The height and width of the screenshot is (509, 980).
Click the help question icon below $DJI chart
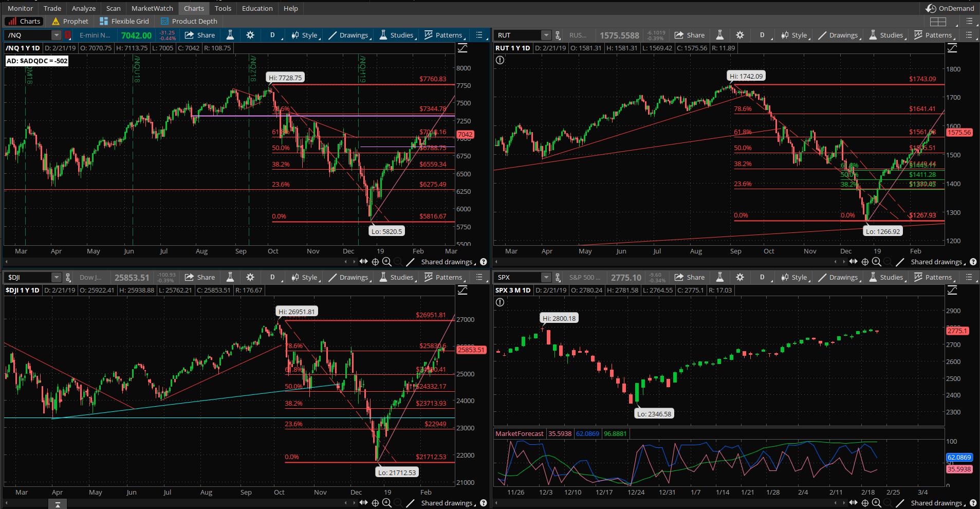[x=484, y=503]
